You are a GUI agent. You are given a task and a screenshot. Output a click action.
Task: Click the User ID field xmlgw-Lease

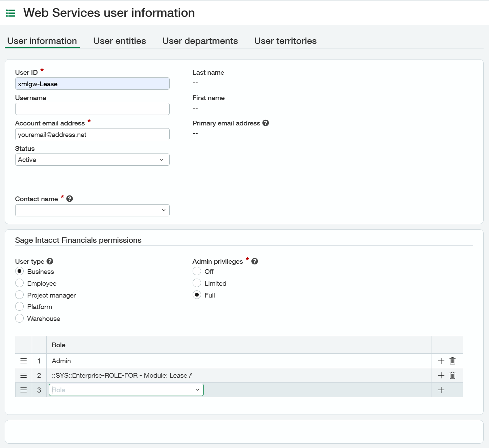click(92, 84)
